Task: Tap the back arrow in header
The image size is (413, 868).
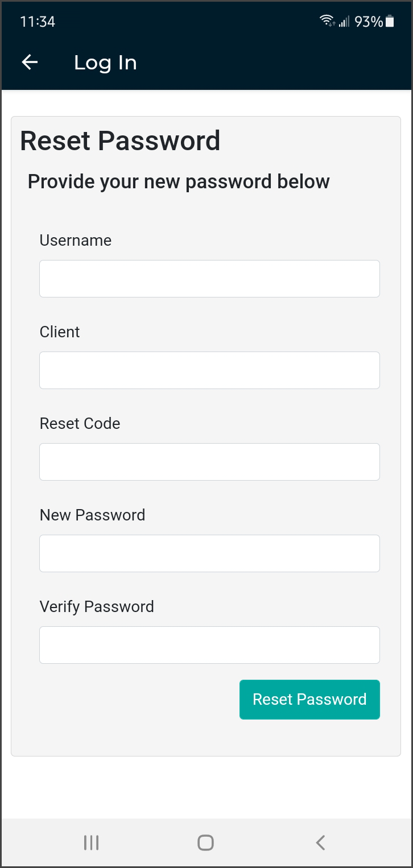Action: (x=30, y=63)
